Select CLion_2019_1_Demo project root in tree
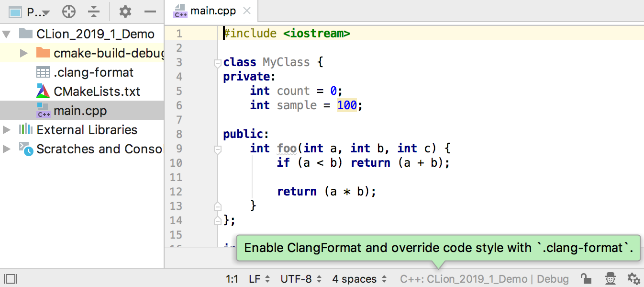This screenshot has height=287, width=644. pyautogui.click(x=96, y=34)
